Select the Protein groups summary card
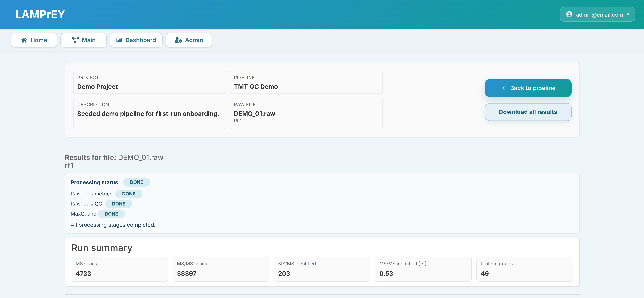Viewport: 644px width, 298px height. [x=525, y=269]
